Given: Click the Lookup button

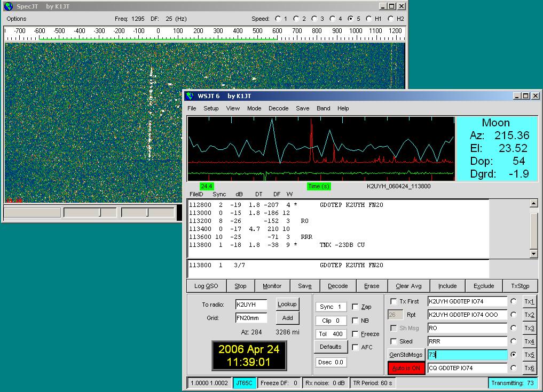Looking at the screenshot, I should [287, 304].
